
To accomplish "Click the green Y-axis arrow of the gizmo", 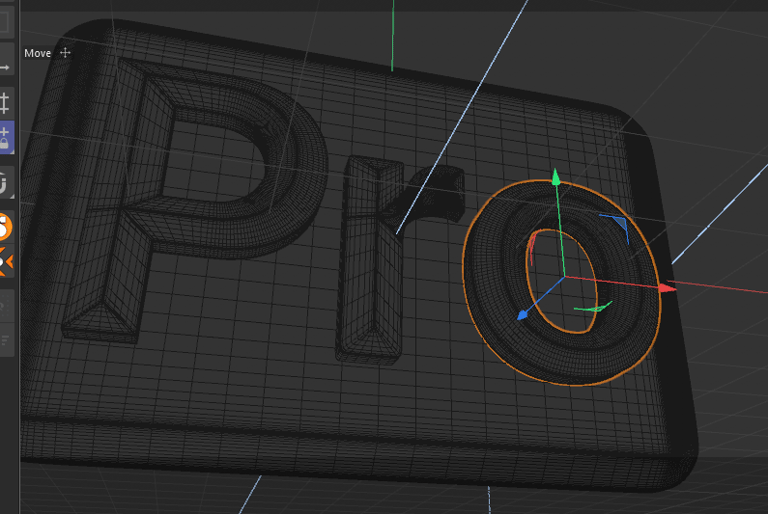I will [555, 177].
